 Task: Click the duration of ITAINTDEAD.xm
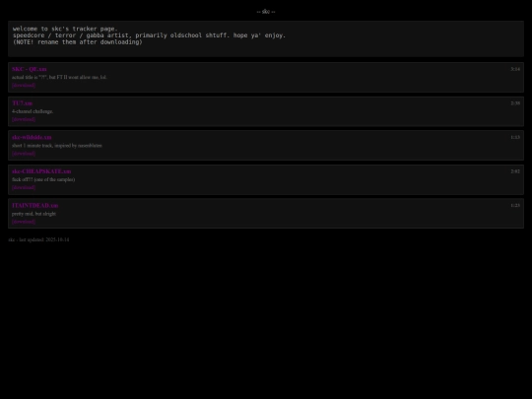click(x=515, y=206)
